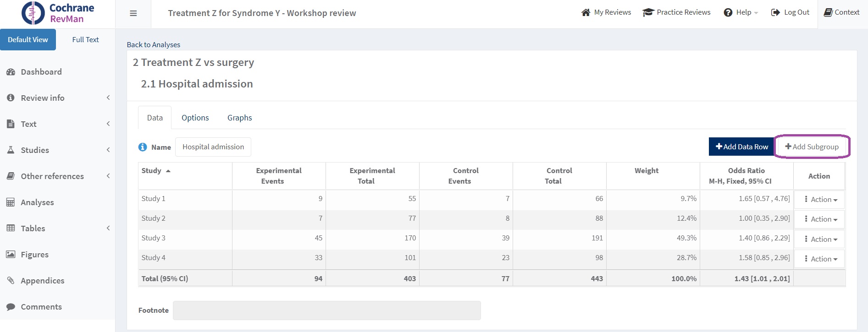Open Comments in the sidebar

41,307
